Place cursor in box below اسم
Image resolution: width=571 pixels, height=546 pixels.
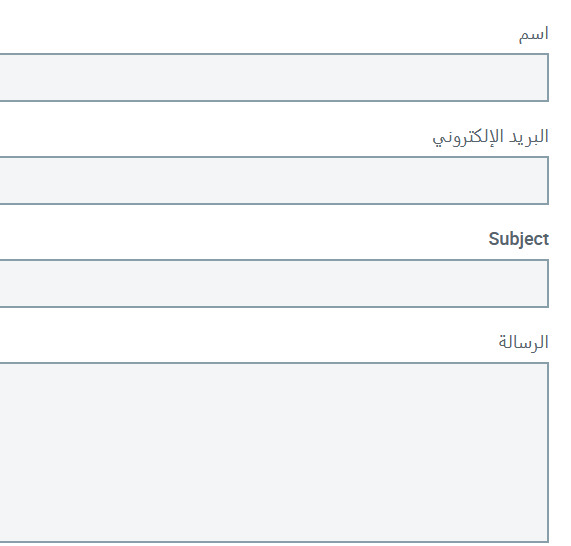(x=274, y=77)
